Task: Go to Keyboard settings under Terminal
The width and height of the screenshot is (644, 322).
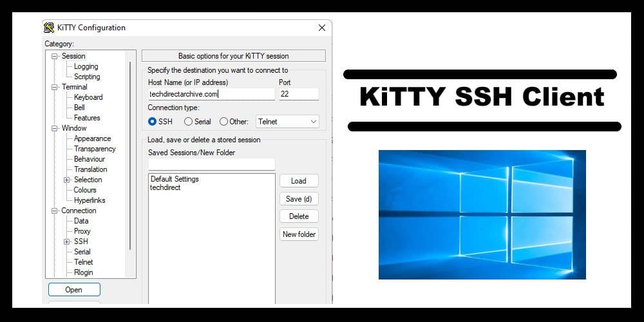Action: pos(88,97)
